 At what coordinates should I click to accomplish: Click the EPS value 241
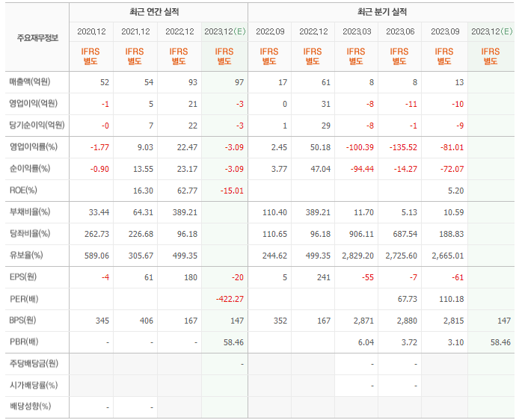[324, 278]
